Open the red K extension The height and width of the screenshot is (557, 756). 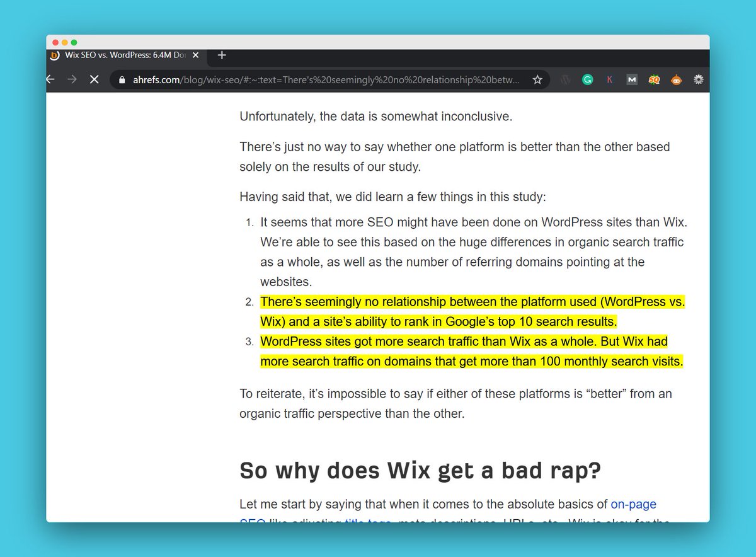coord(609,80)
